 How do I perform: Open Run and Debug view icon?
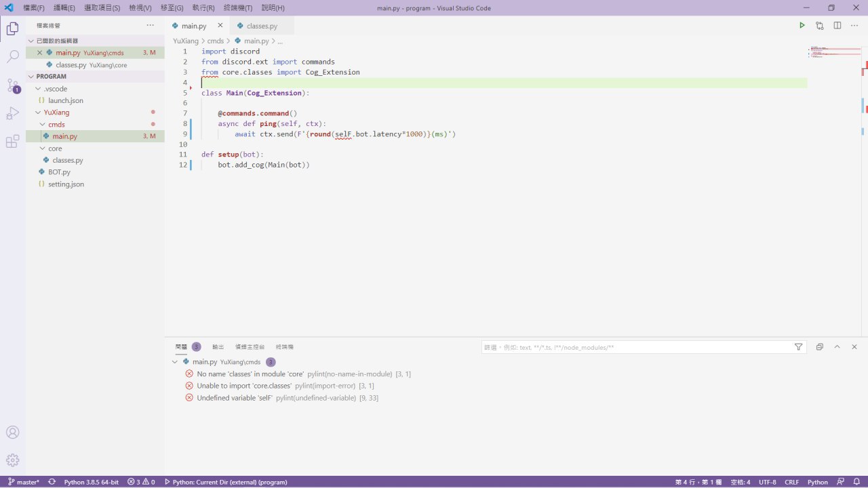pos(12,113)
